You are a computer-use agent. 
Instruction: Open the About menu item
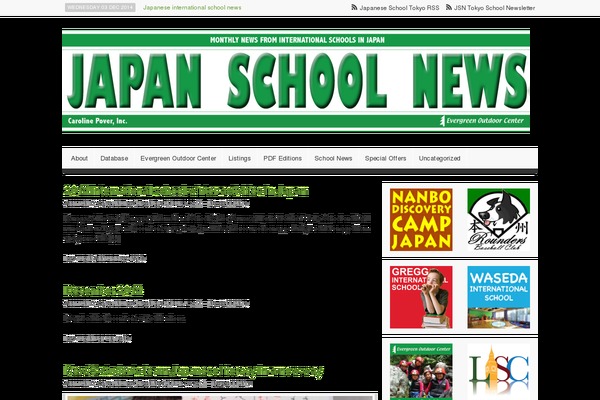79,158
